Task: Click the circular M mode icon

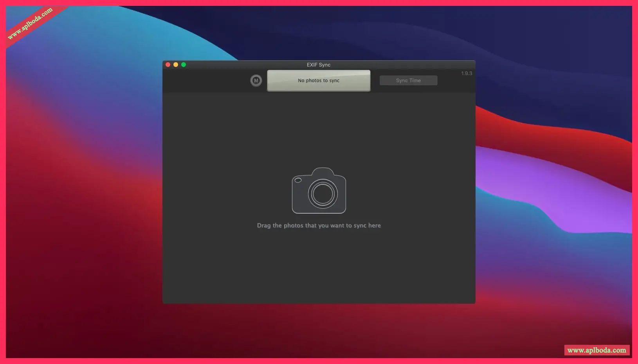Action: coord(256,81)
